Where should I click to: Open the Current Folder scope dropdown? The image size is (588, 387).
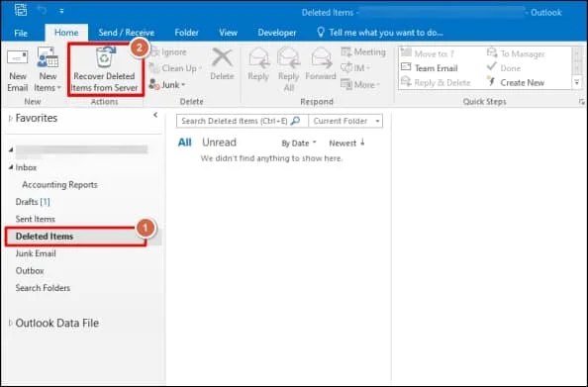pyautogui.click(x=345, y=121)
